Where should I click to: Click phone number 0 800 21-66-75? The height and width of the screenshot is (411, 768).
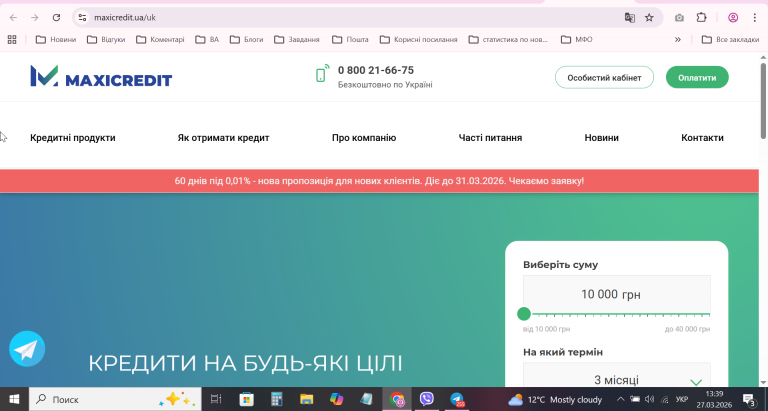(376, 70)
